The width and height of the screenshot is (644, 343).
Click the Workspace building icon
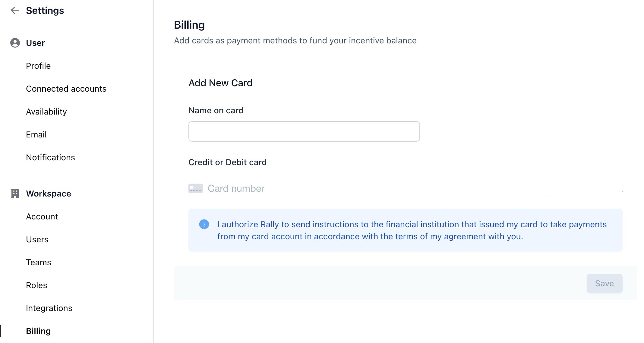pyautogui.click(x=15, y=194)
